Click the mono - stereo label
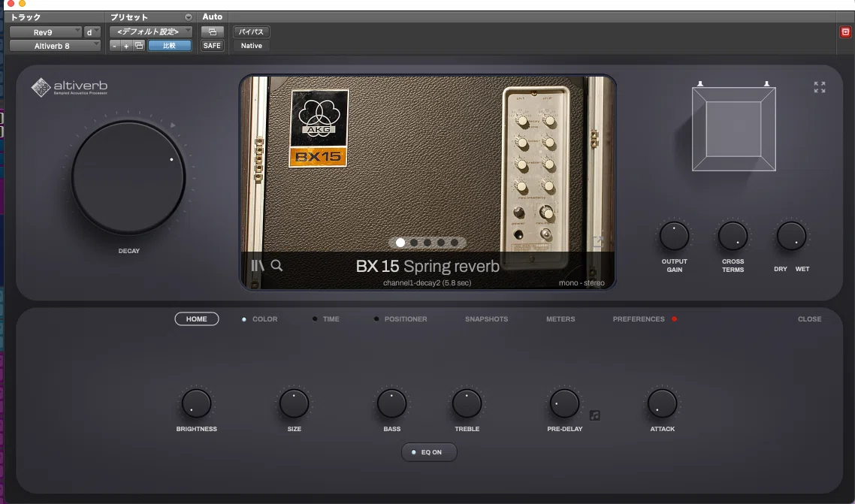855x504 pixels. [x=582, y=282]
